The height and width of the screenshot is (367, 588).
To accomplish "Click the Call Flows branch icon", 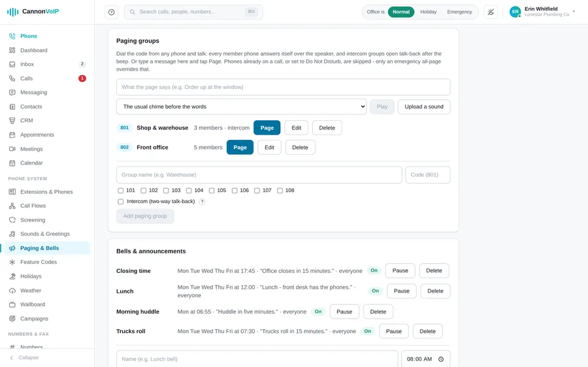I will pyautogui.click(x=12, y=206).
